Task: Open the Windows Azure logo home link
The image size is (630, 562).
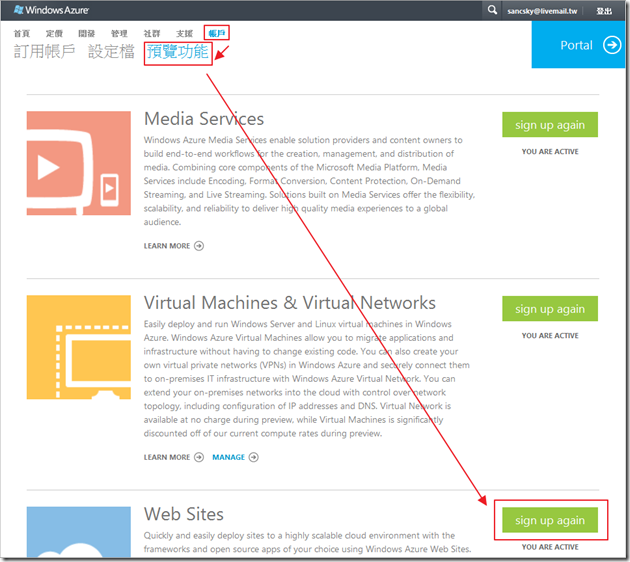Action: [51, 10]
